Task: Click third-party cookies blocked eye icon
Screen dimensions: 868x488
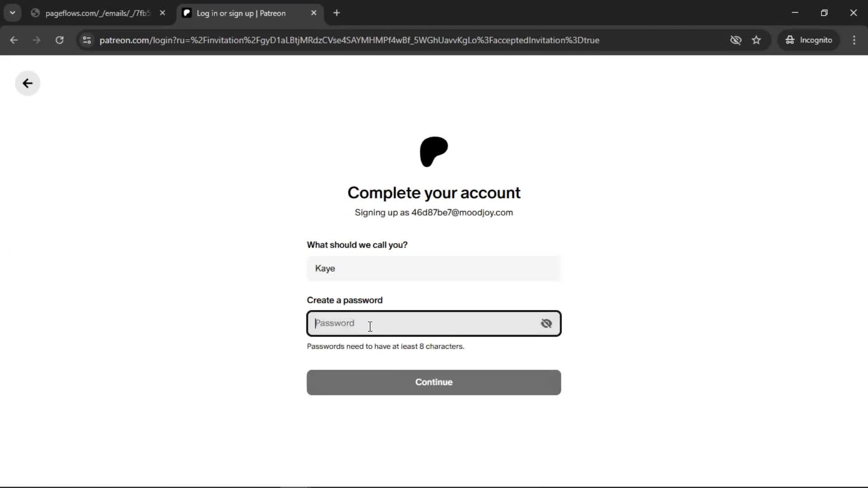Action: click(x=736, y=40)
